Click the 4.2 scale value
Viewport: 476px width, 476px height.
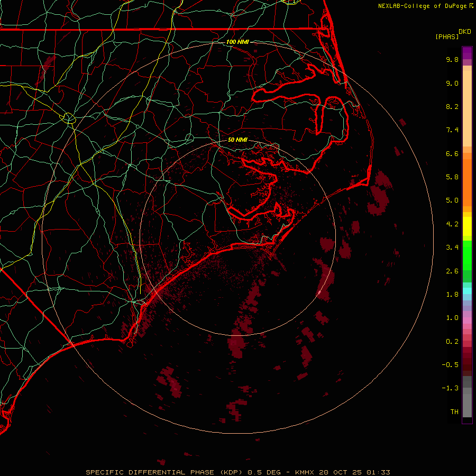point(452,224)
